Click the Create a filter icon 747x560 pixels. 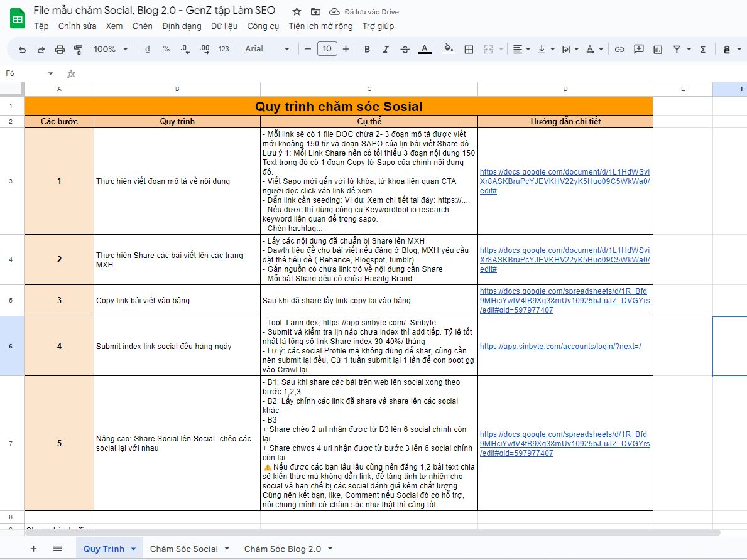[677, 49]
